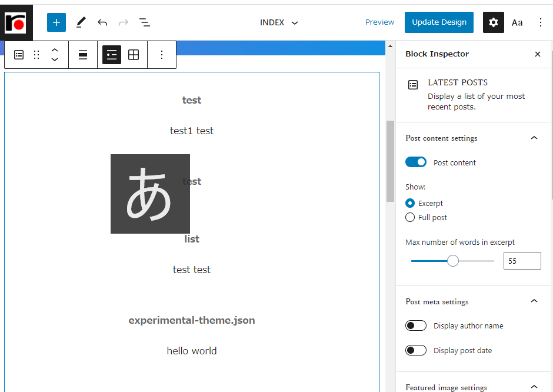Click the excerpt word count slider handle
Viewport: 553px width, 392px height.
pyautogui.click(x=453, y=261)
